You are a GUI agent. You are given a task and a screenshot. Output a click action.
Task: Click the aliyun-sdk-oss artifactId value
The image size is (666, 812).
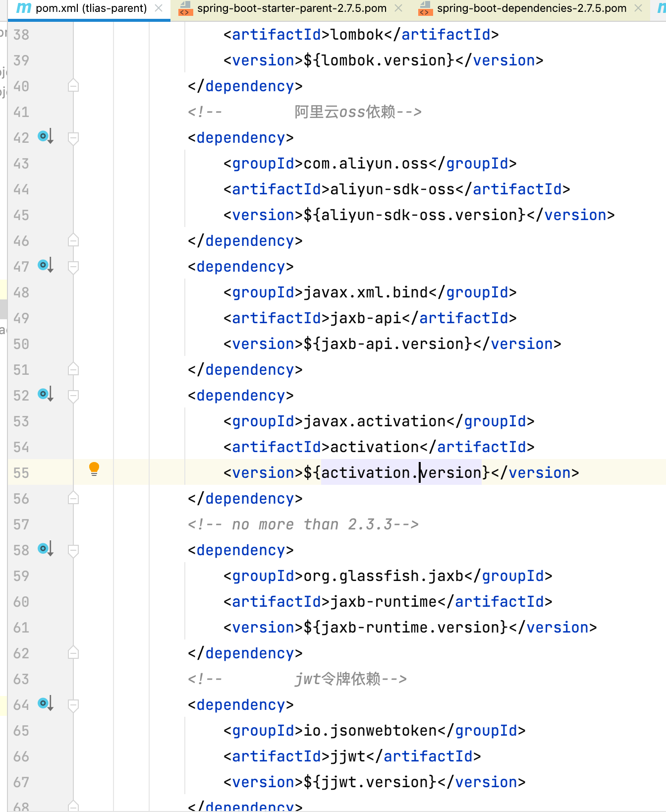392,189
